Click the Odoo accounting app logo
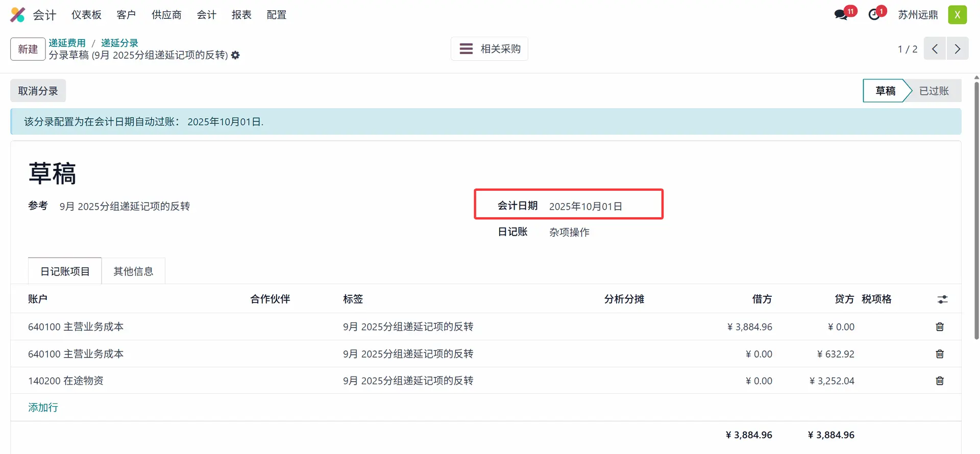 point(17,15)
